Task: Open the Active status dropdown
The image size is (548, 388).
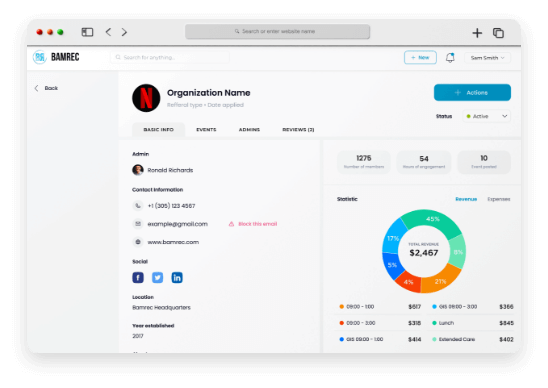Action: [486, 116]
